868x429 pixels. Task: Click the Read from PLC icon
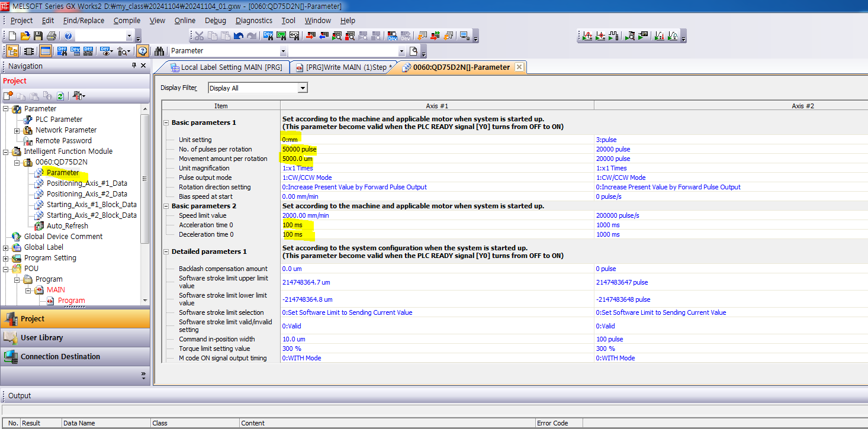tap(324, 36)
